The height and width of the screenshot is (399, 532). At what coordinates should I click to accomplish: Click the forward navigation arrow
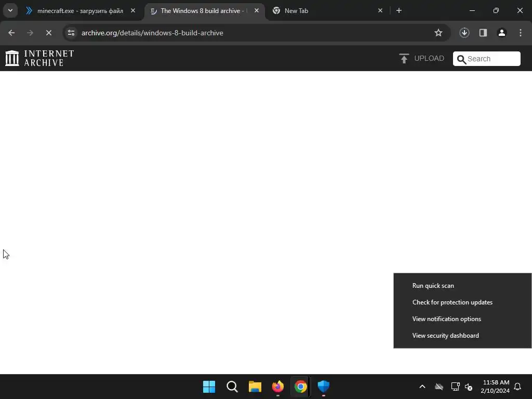tap(30, 33)
